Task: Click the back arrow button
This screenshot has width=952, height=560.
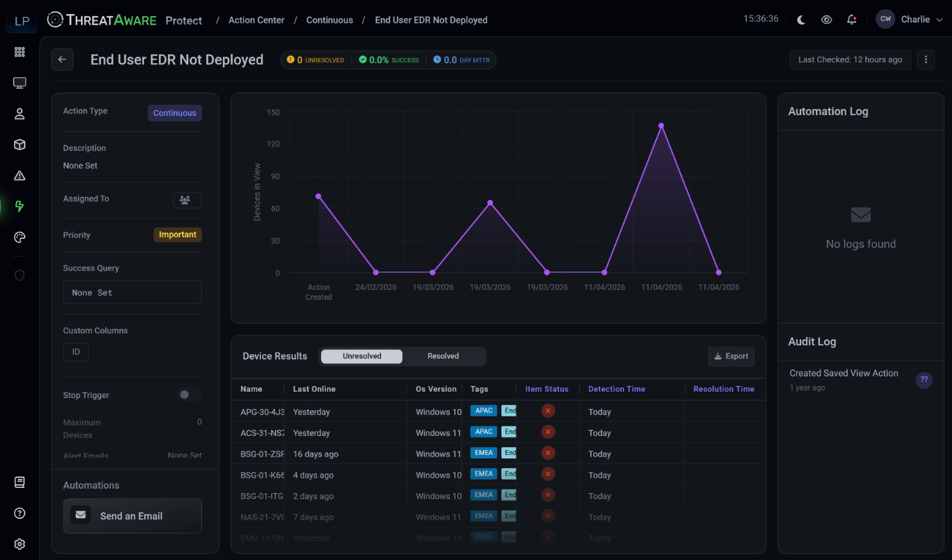Action: [x=62, y=59]
